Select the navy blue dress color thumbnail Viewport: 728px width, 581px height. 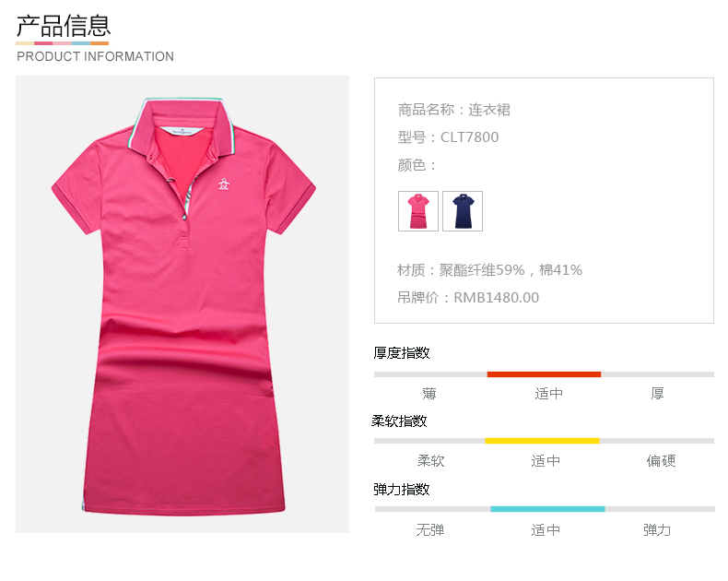pos(463,211)
